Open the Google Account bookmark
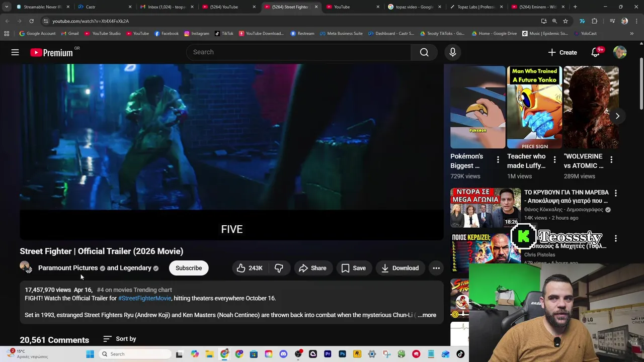 37,34
